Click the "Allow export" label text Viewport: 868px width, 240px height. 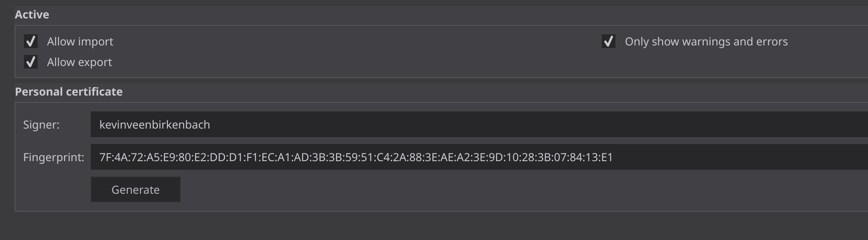[x=79, y=62]
